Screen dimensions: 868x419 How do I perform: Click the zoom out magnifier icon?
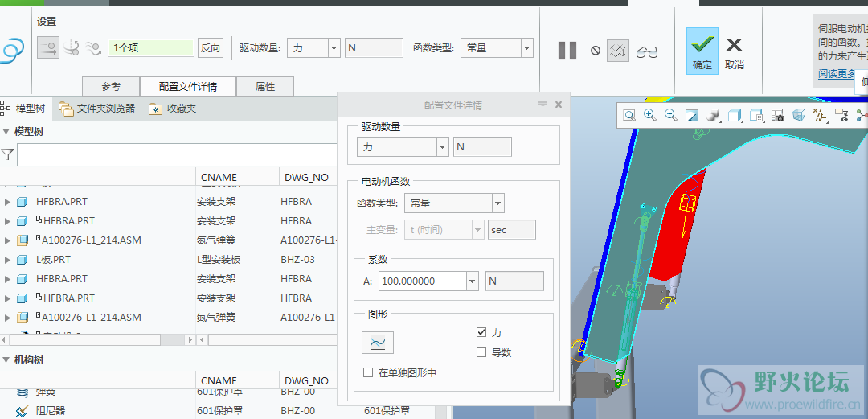point(671,115)
